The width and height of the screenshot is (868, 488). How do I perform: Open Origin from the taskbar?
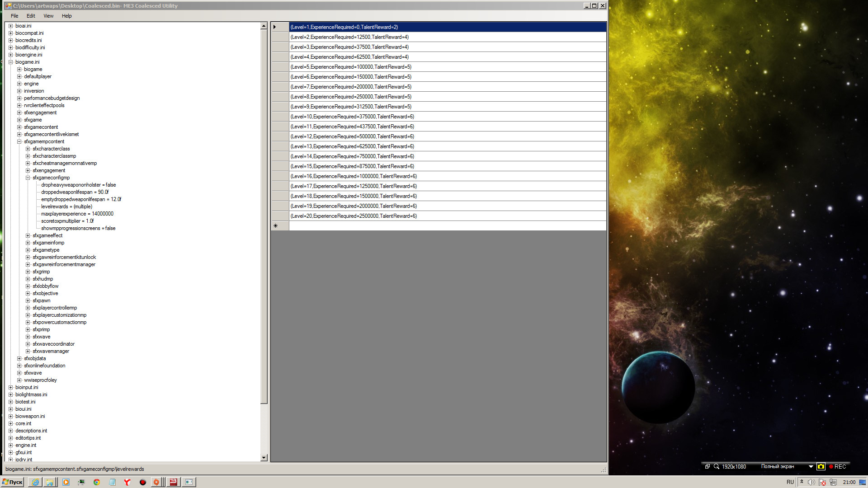(156, 482)
